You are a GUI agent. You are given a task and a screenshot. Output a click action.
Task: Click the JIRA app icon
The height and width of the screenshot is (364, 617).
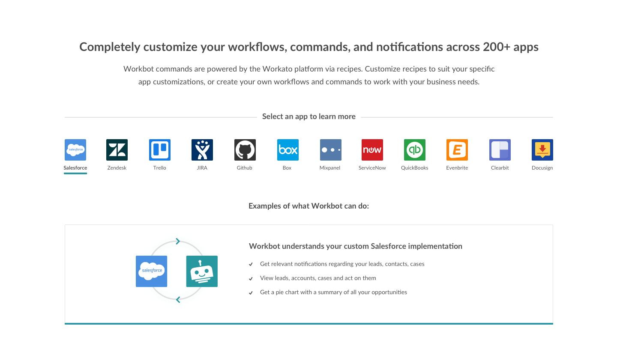[x=202, y=150]
